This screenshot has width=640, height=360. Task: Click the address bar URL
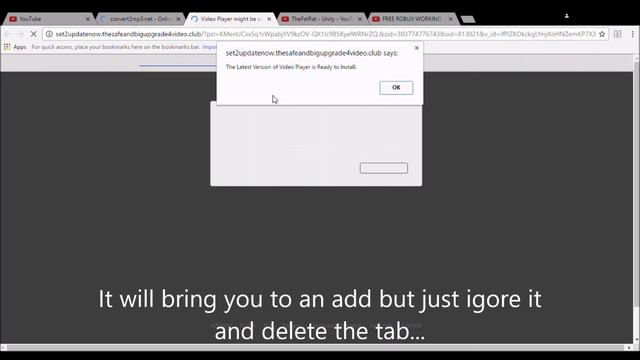[326, 34]
